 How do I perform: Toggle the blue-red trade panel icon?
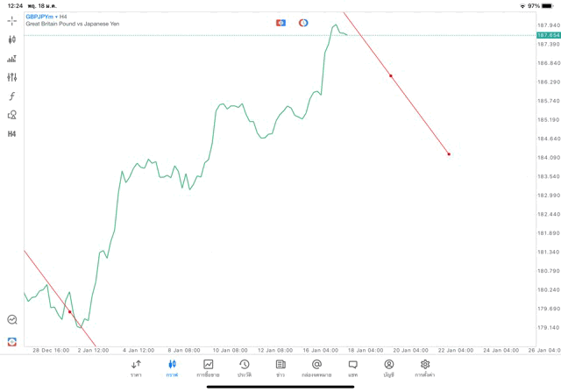pyautogui.click(x=280, y=22)
